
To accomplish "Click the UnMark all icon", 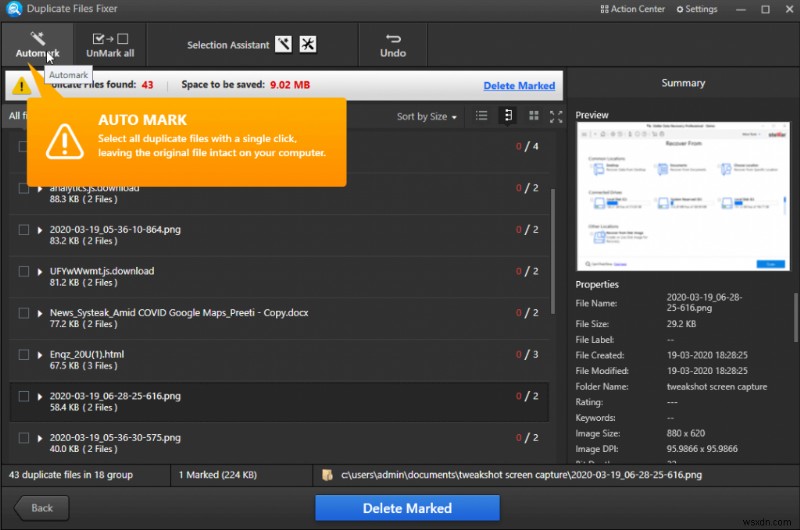I will (x=110, y=39).
